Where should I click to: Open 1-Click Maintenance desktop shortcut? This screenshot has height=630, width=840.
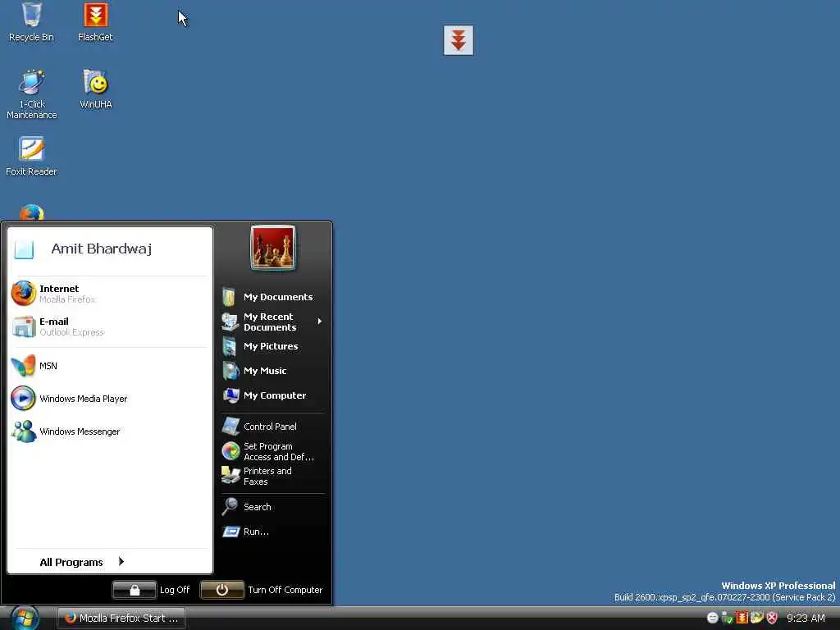31,94
